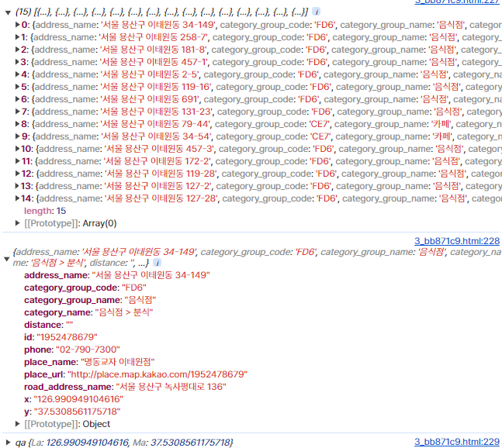Expand array item 2 with address 181-8

[x=18, y=50]
